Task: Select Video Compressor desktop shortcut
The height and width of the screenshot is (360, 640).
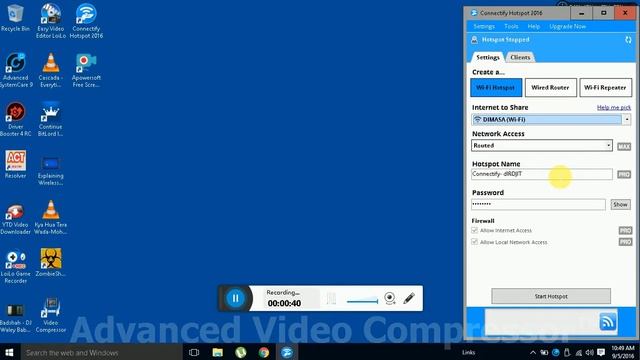Action: pos(51,315)
